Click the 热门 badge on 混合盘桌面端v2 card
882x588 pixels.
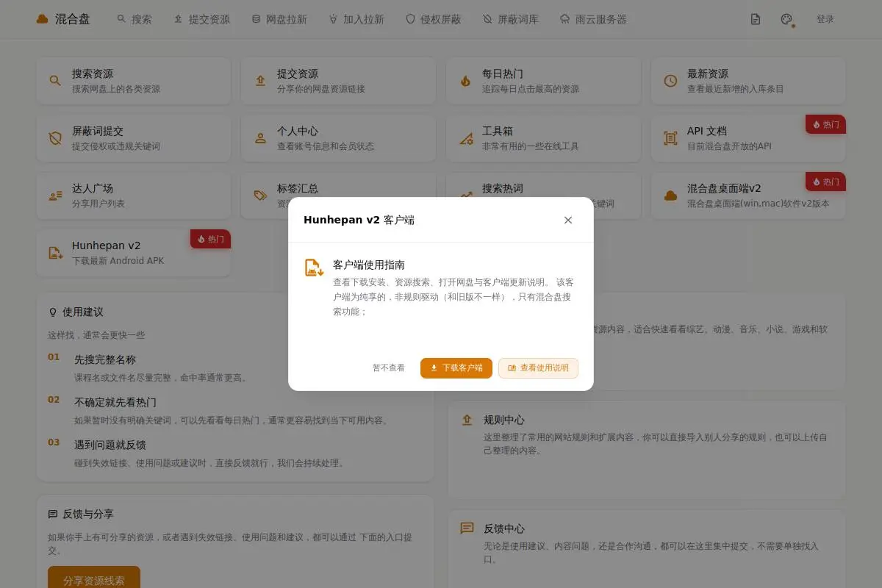coord(826,182)
